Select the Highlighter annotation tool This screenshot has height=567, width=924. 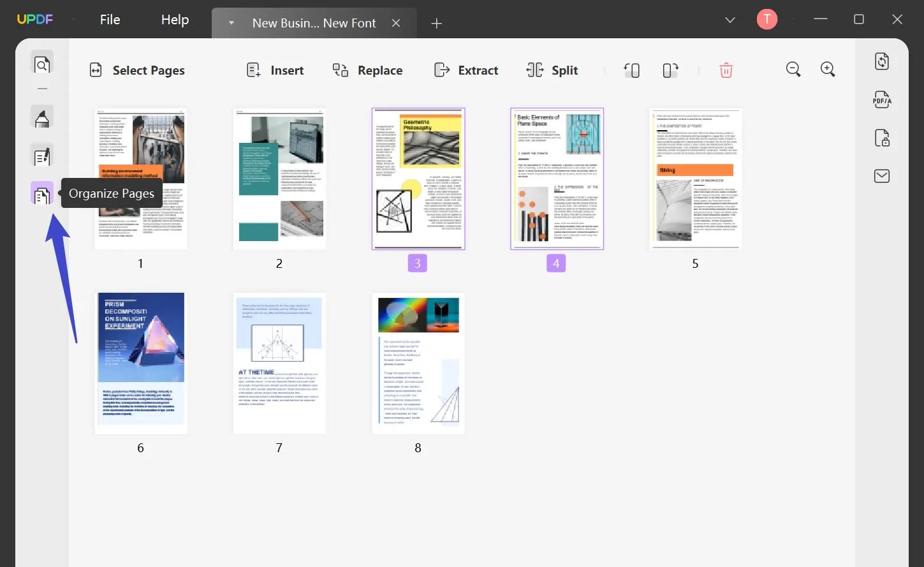[x=41, y=117]
